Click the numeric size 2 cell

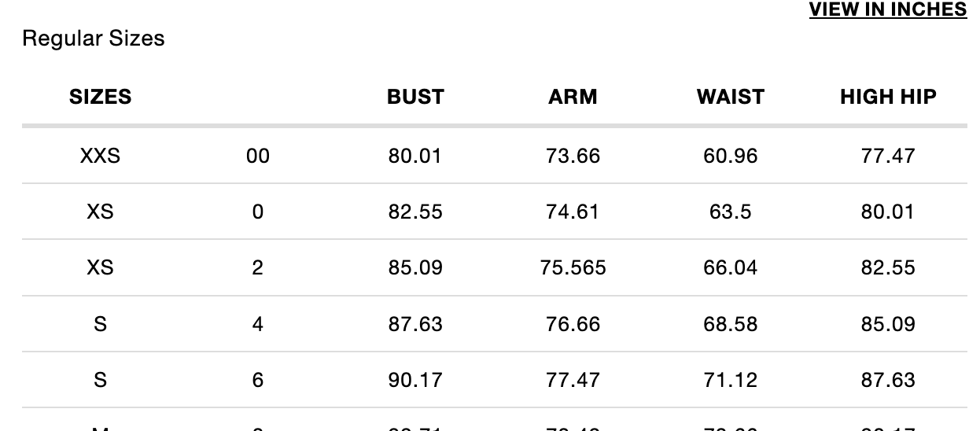click(258, 267)
